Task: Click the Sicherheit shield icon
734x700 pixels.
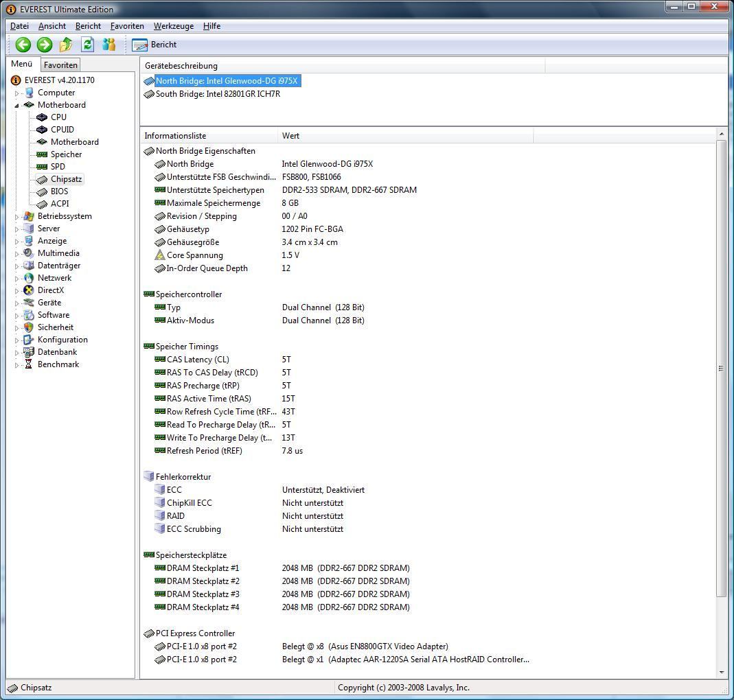Action: tap(29, 327)
